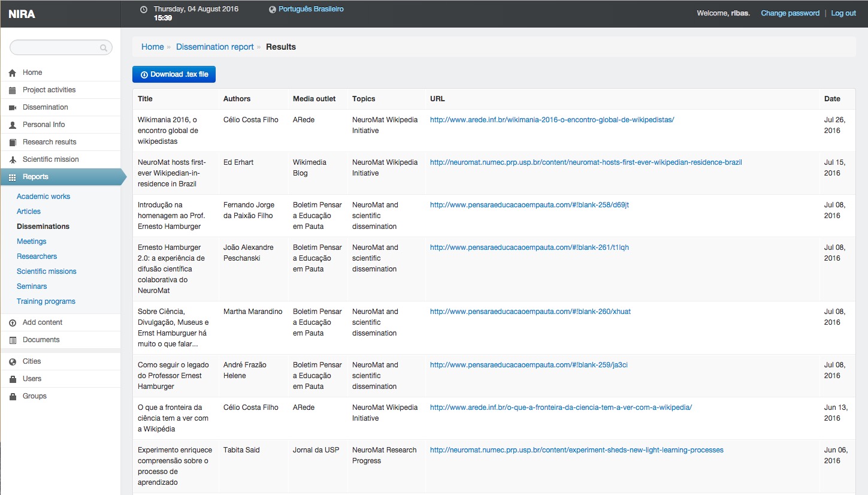Click the Documents list icon

tap(13, 340)
